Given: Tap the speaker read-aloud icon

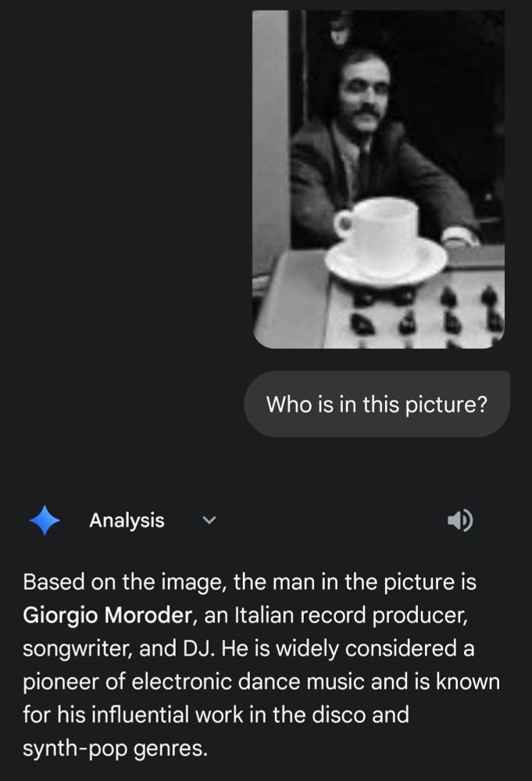Looking at the screenshot, I should point(460,520).
